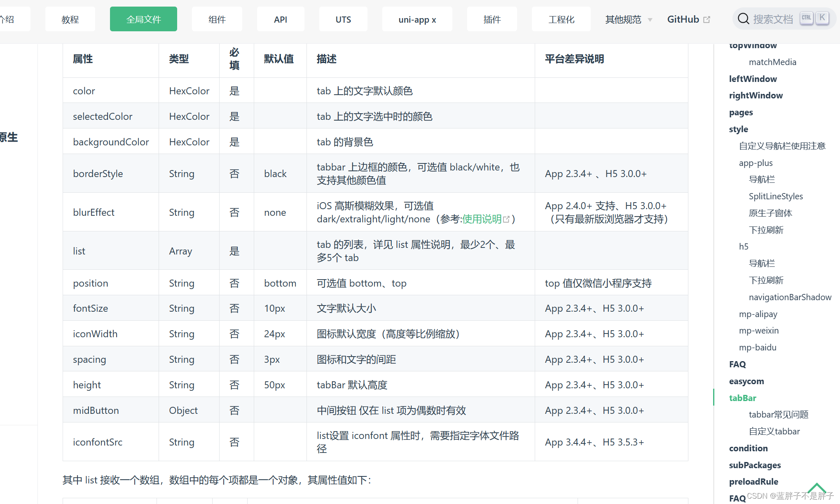The height and width of the screenshot is (504, 840).
Task: Click the iconWidth property cell
Action: click(x=111, y=334)
